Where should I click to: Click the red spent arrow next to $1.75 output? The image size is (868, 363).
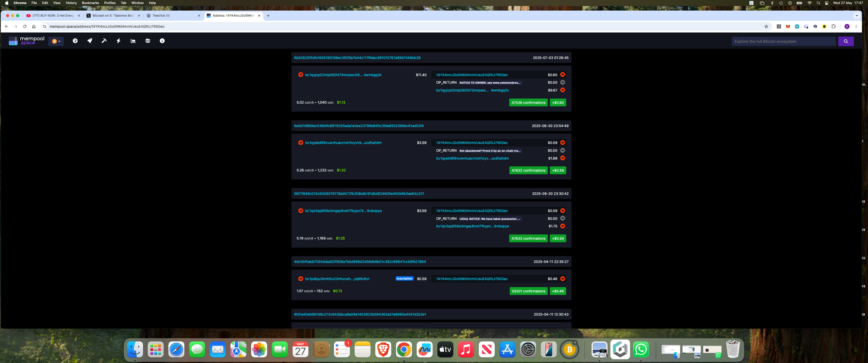point(563,226)
